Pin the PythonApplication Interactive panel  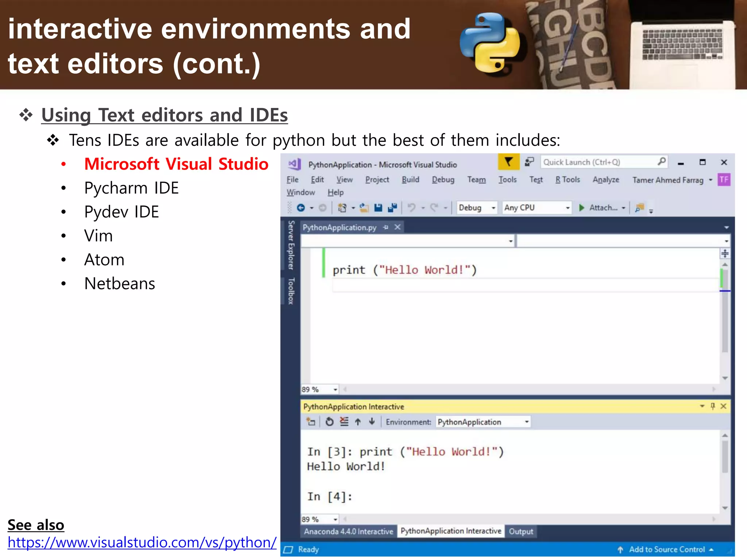[x=713, y=406]
